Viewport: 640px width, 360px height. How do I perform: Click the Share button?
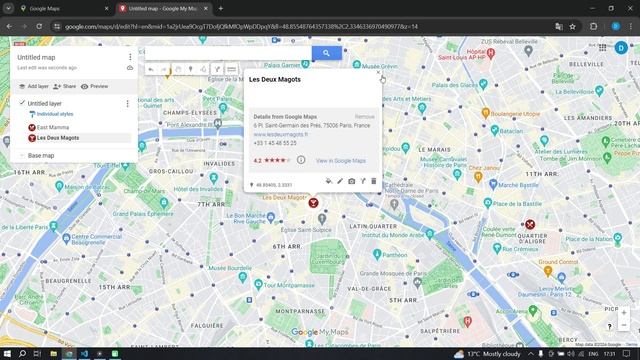(64, 87)
